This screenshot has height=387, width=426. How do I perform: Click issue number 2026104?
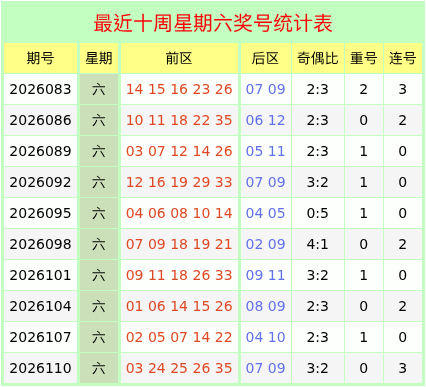click(x=40, y=306)
